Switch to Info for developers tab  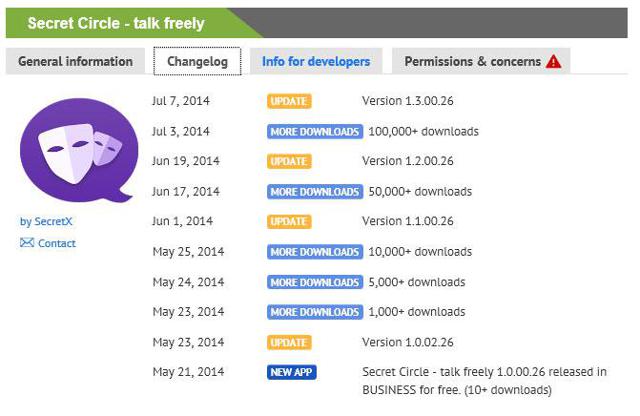316,61
